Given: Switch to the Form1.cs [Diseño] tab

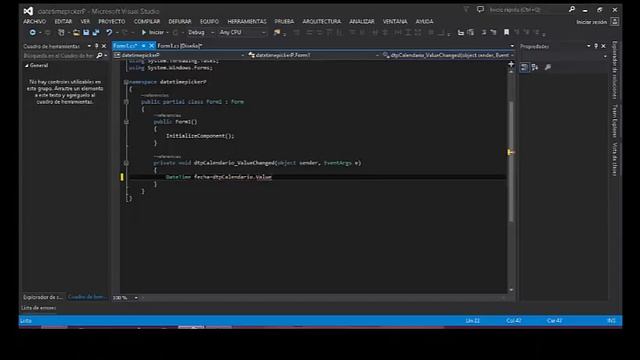Looking at the screenshot, I should click(180, 46).
